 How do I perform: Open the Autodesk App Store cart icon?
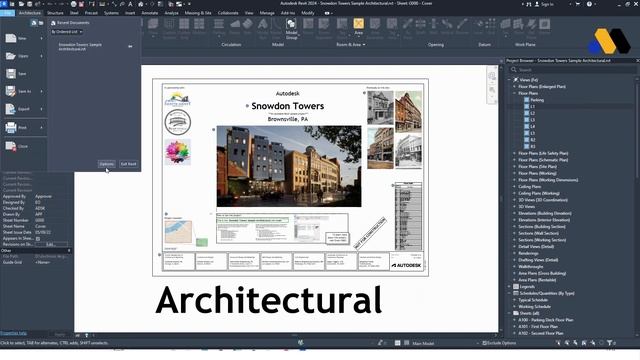coord(578,4)
